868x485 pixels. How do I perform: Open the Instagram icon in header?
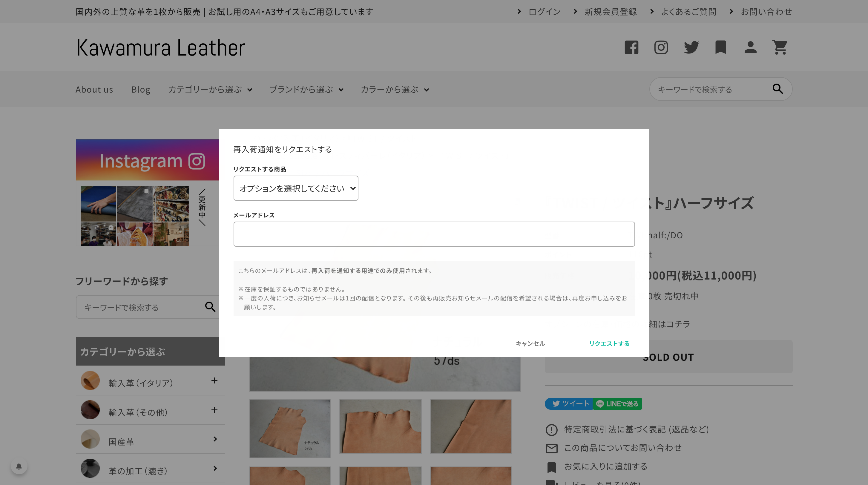coord(661,47)
